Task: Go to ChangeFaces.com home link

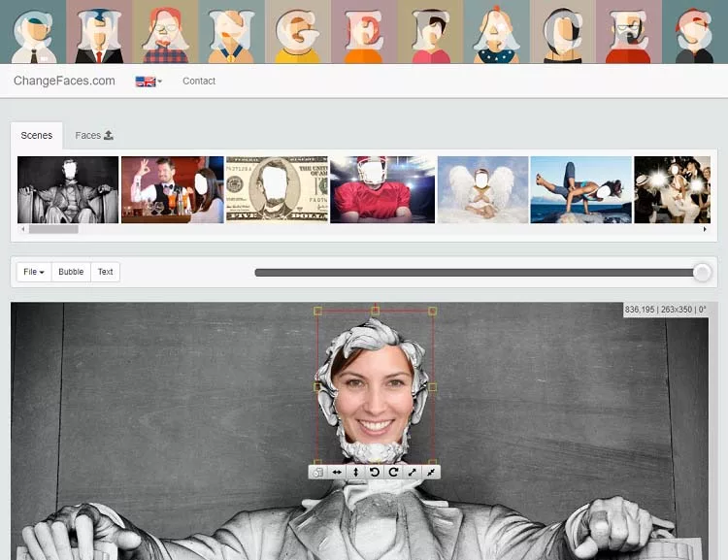Action: 64,81
